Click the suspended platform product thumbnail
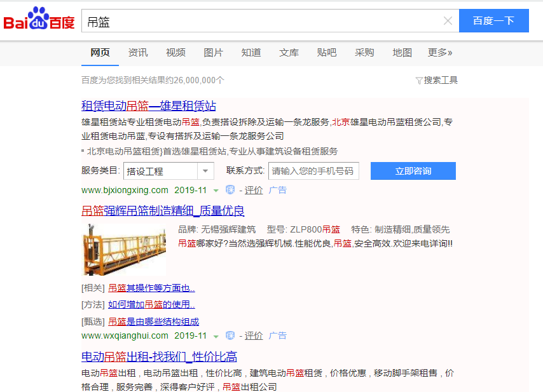 (x=124, y=249)
